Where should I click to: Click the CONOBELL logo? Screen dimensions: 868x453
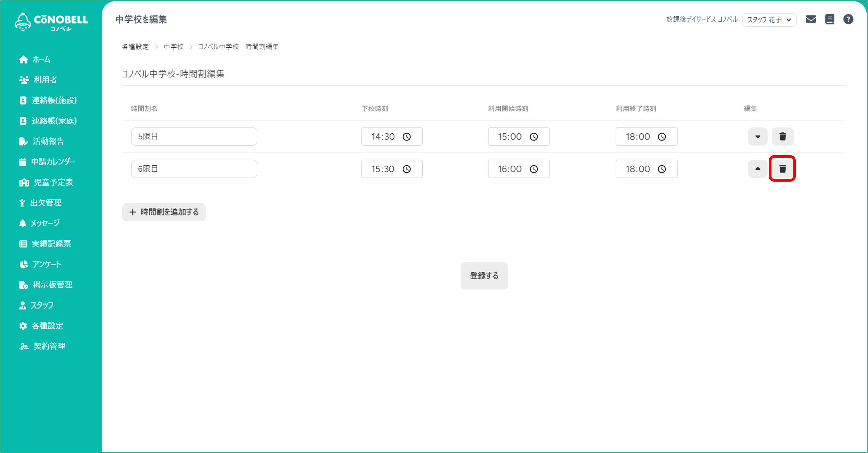[51, 22]
